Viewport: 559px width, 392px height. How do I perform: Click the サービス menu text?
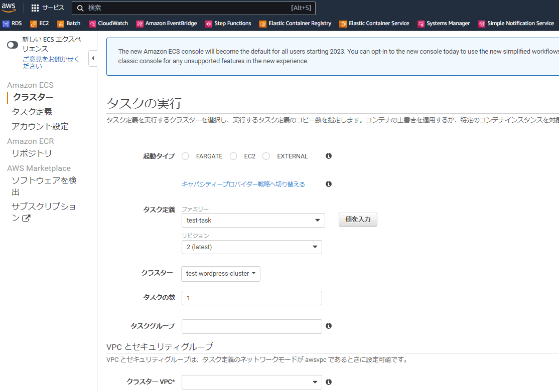(53, 8)
